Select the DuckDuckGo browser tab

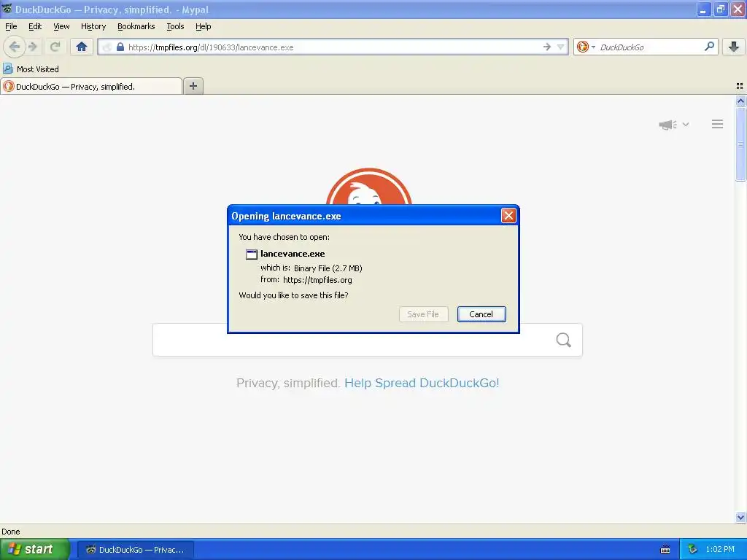[91, 86]
